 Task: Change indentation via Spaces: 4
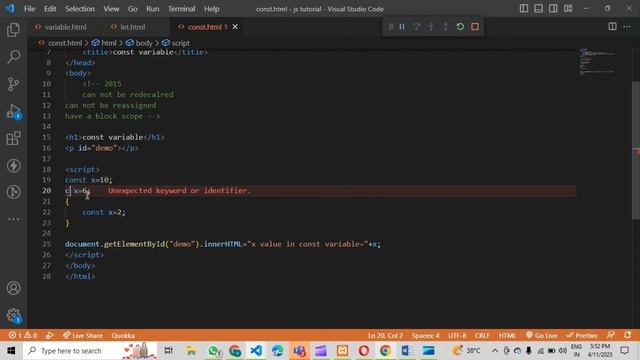(425, 336)
